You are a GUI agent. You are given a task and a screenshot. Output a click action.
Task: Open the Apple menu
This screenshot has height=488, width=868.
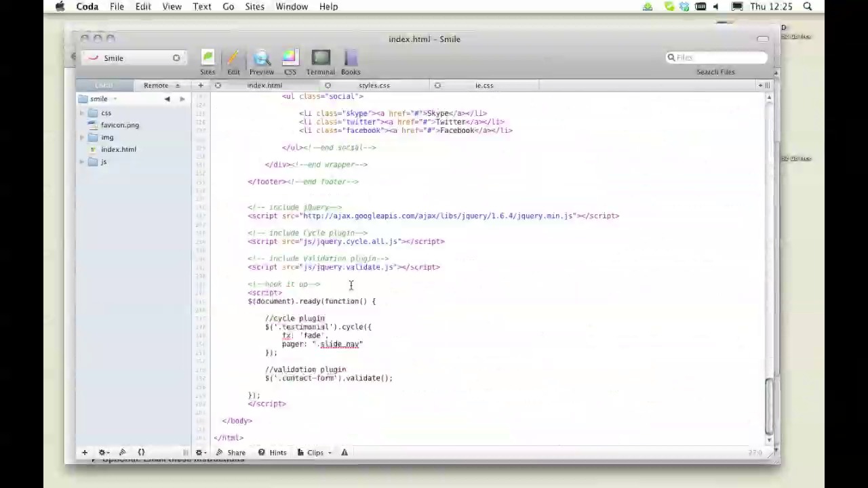tap(60, 7)
